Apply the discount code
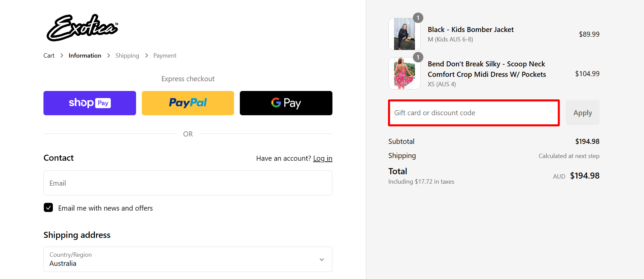This screenshot has width=644, height=279. 582,113
